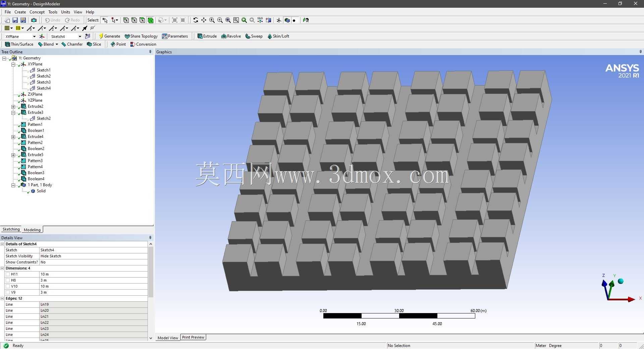Expand the Extrude4 tree node

coord(13,137)
